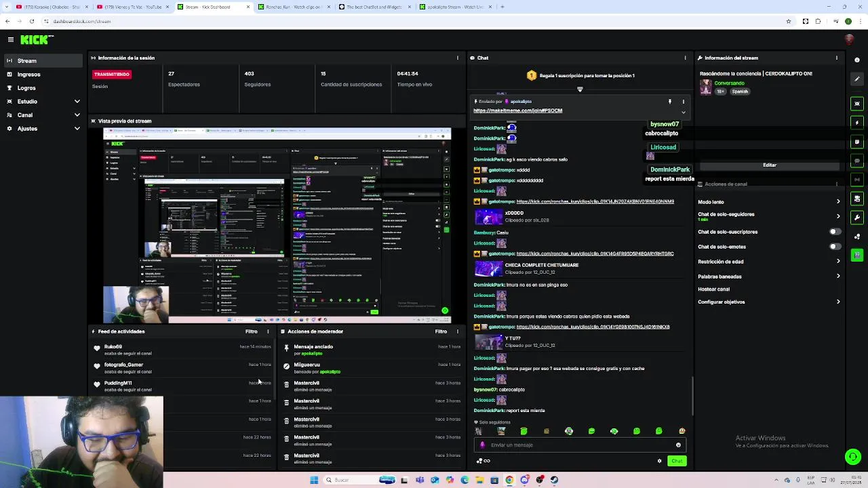The width and height of the screenshot is (868, 488).
Task: Click the wrench sidebar icon
Action: [x=857, y=218]
